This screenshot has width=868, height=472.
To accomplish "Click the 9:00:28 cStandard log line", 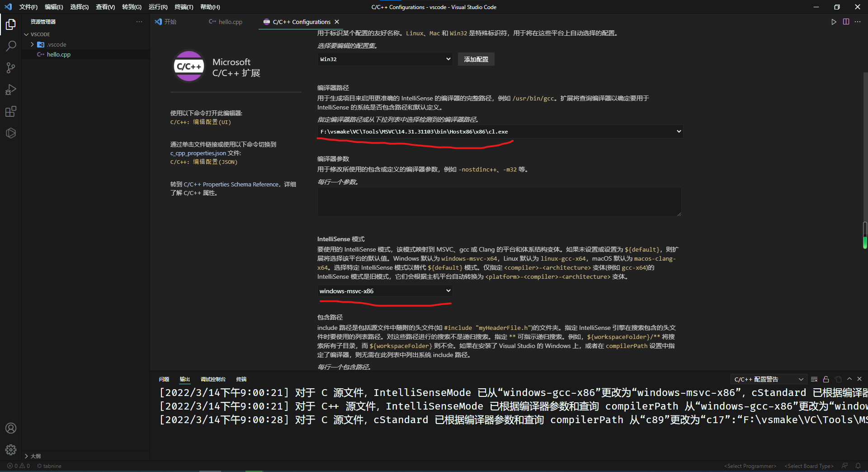I will 513,420.
